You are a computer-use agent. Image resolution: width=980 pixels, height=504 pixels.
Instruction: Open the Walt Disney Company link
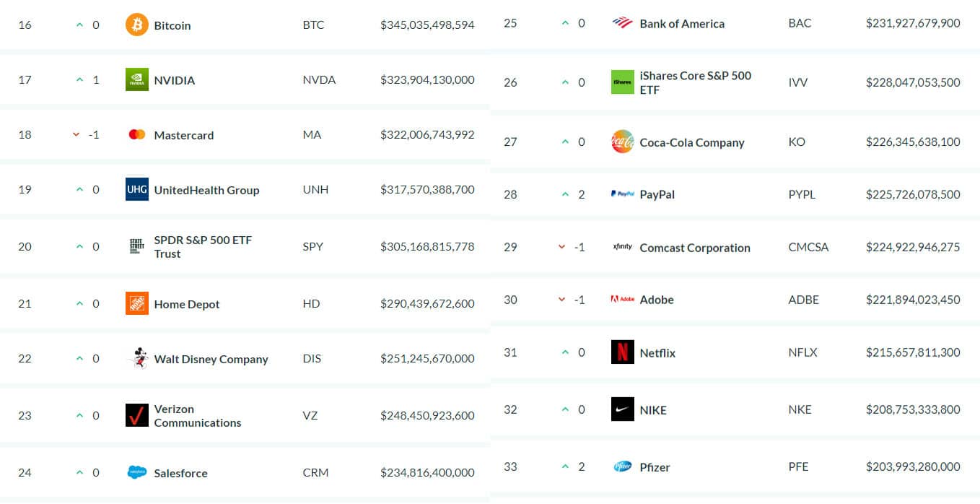pos(211,359)
